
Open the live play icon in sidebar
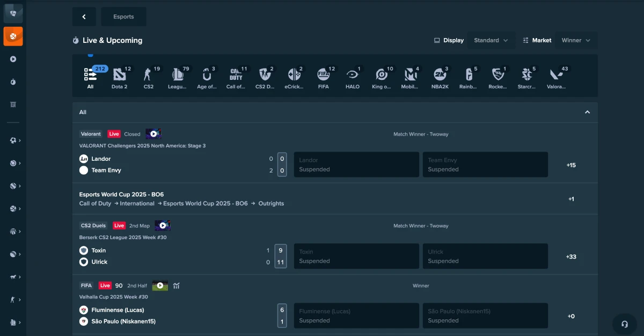tap(13, 59)
